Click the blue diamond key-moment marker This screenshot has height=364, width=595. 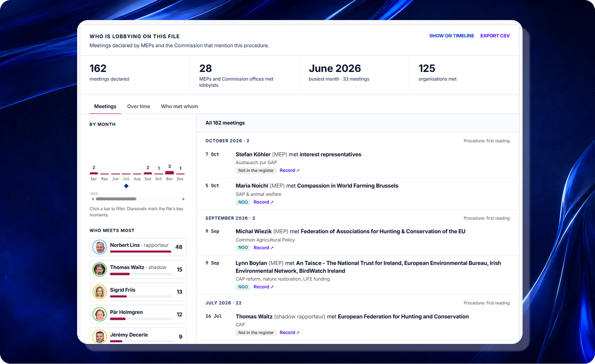tap(126, 186)
